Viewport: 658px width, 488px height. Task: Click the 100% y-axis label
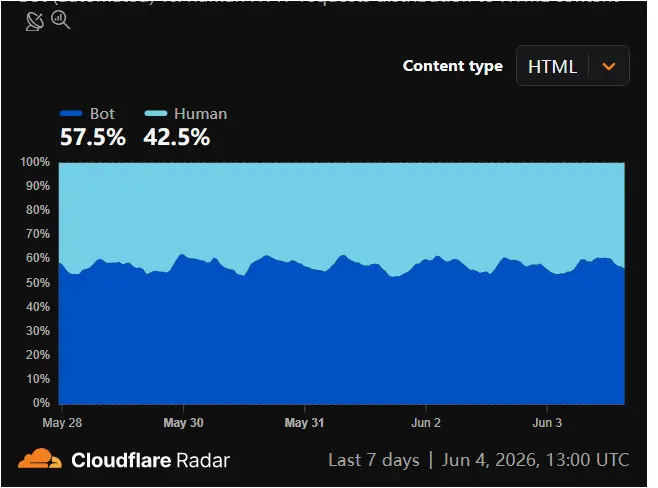pyautogui.click(x=35, y=162)
